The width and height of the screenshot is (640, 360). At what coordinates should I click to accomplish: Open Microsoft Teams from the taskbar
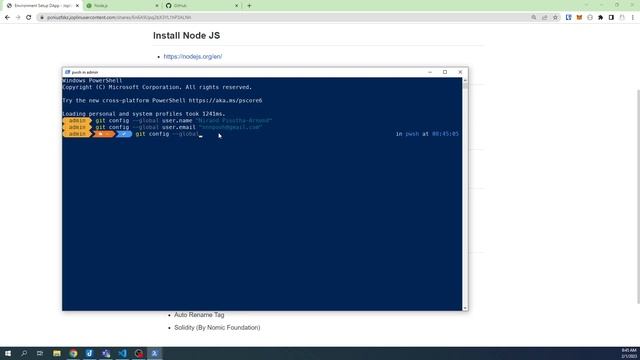[106, 353]
